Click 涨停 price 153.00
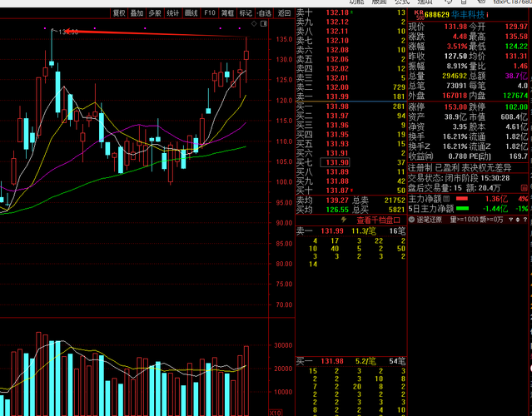Image resolution: width=532 pixels, height=416 pixels. [455, 107]
